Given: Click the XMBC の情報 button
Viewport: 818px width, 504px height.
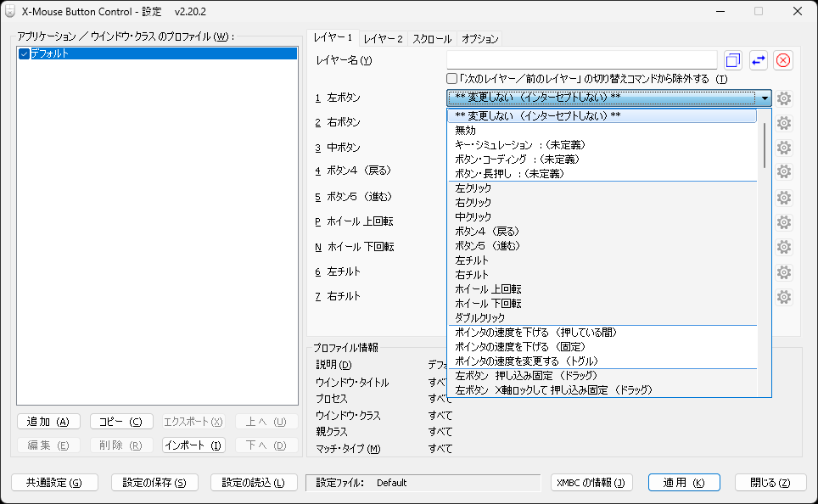Looking at the screenshot, I should (591, 482).
